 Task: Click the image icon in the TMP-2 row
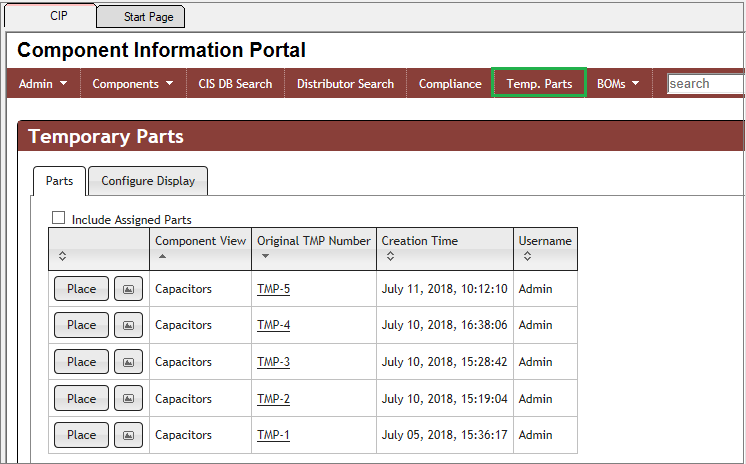tap(128, 399)
